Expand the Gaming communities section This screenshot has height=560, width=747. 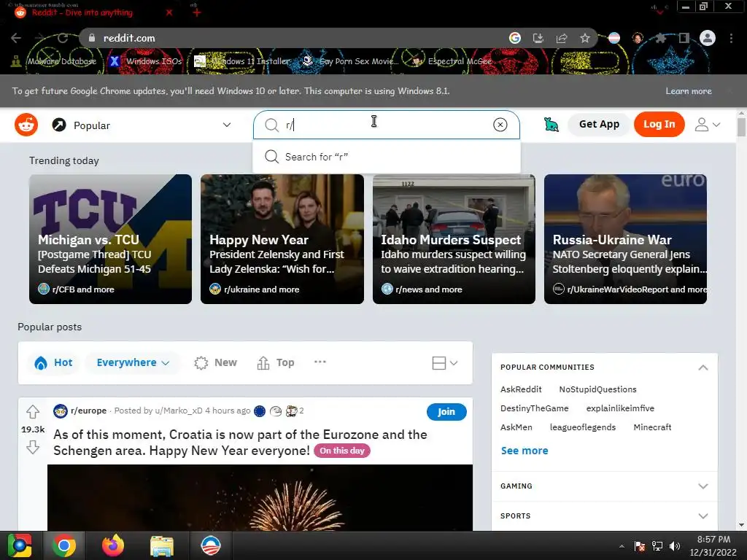pos(703,486)
